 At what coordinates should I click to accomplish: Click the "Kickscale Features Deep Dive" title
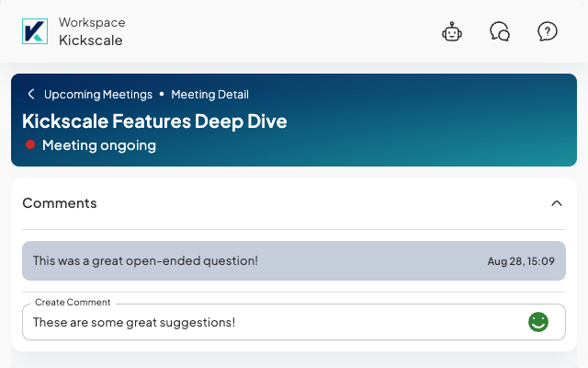tap(154, 121)
